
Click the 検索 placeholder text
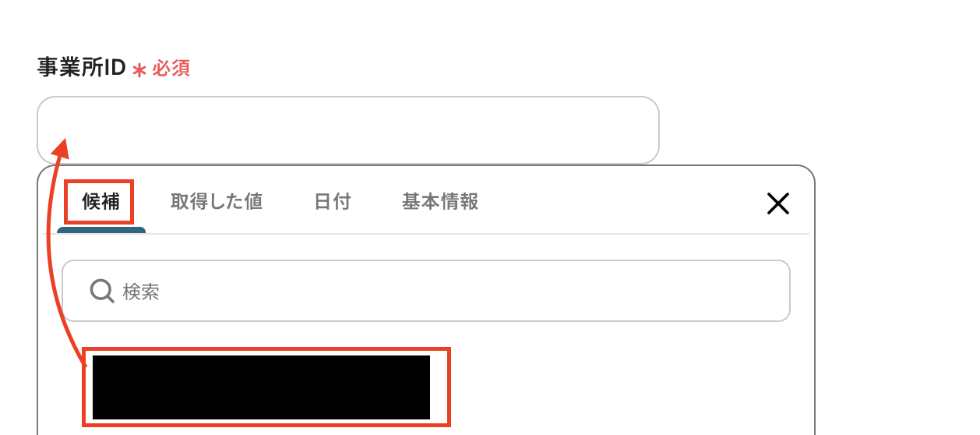coord(141,292)
